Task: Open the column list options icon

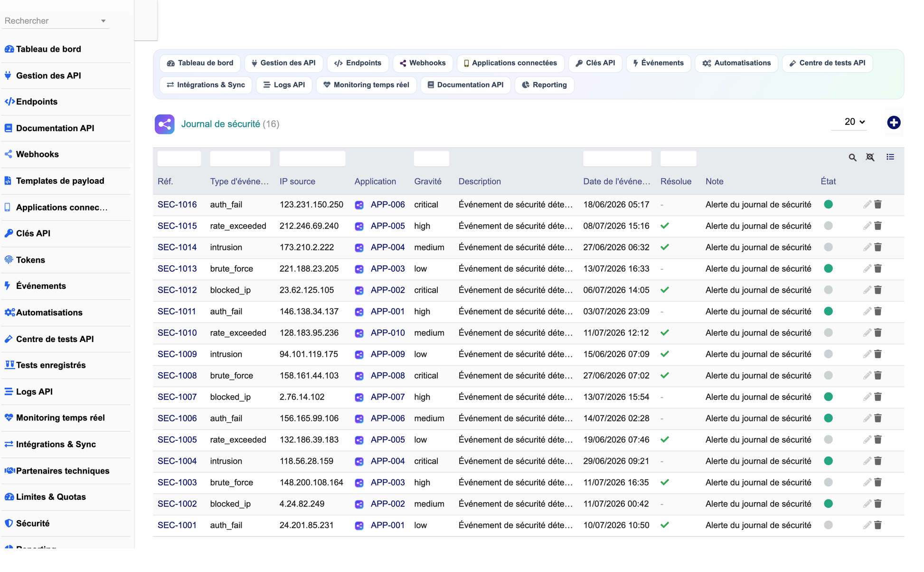Action: tap(890, 157)
